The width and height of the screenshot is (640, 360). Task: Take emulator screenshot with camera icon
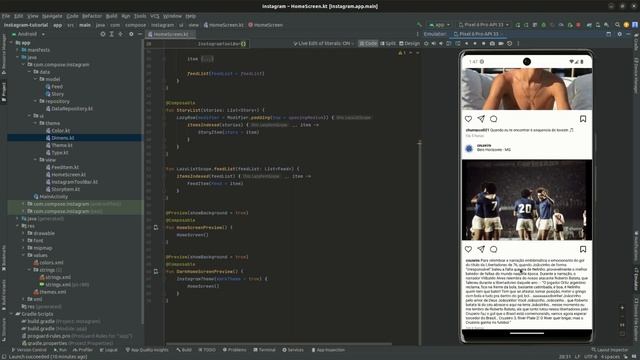coord(492,43)
